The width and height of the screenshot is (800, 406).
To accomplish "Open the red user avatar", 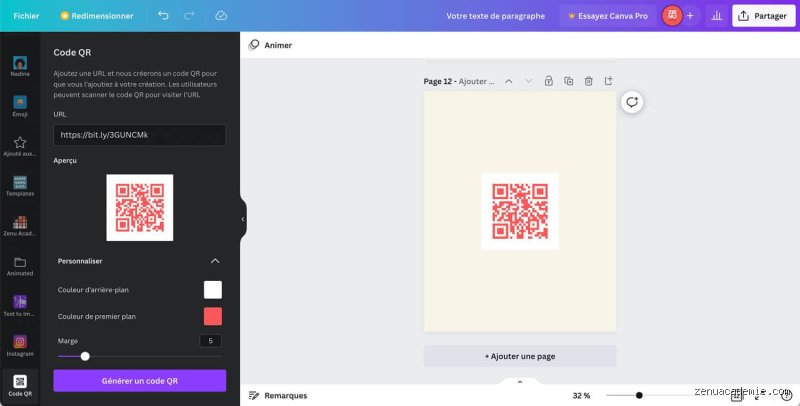I will (672, 16).
